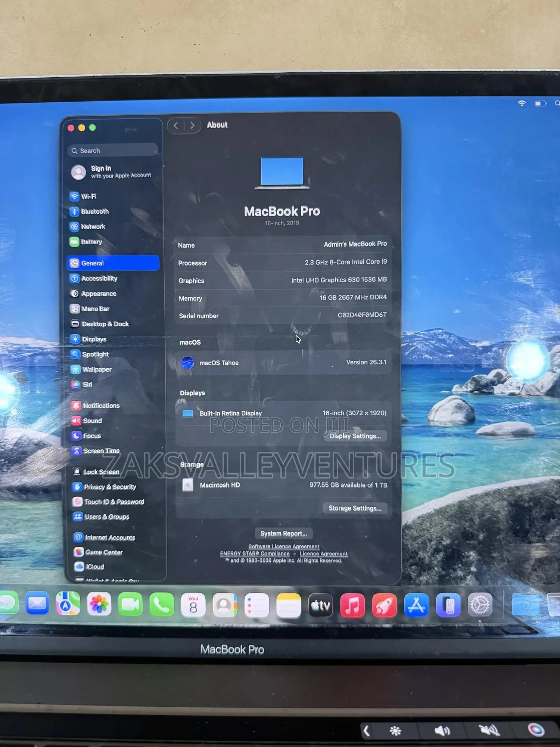Open Displays in the sidebar
Screen dimensions: 560x747
[x=88, y=339]
